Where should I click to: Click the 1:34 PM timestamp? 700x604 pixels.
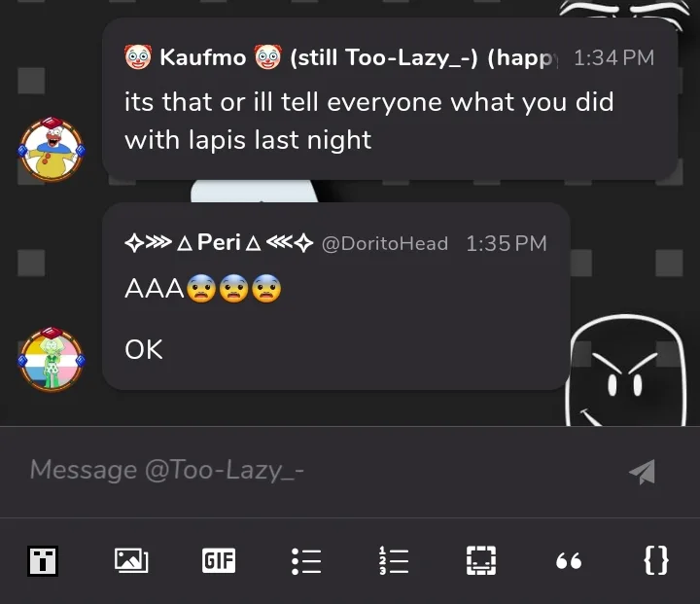[613, 58]
